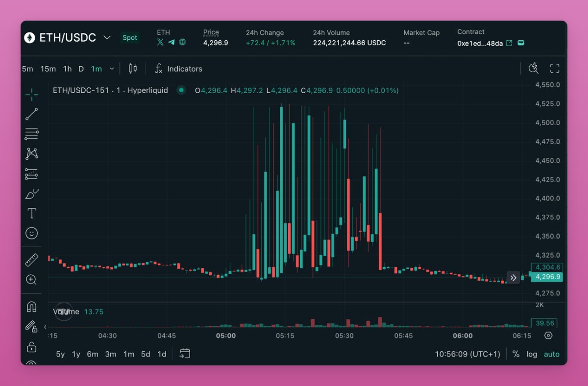
Task: Click the Ethereum logo icon
Action: point(29,38)
